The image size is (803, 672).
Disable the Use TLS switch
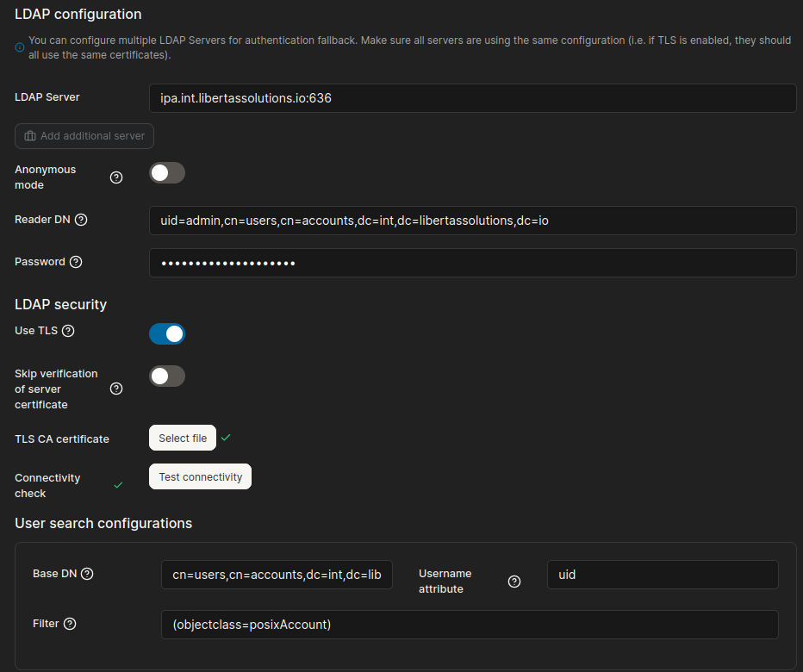tap(167, 333)
